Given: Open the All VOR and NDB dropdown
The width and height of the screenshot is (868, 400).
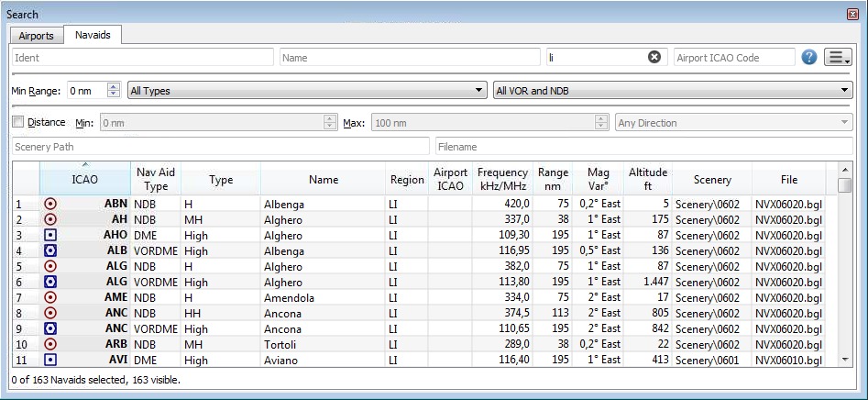Looking at the screenshot, I should [673, 90].
